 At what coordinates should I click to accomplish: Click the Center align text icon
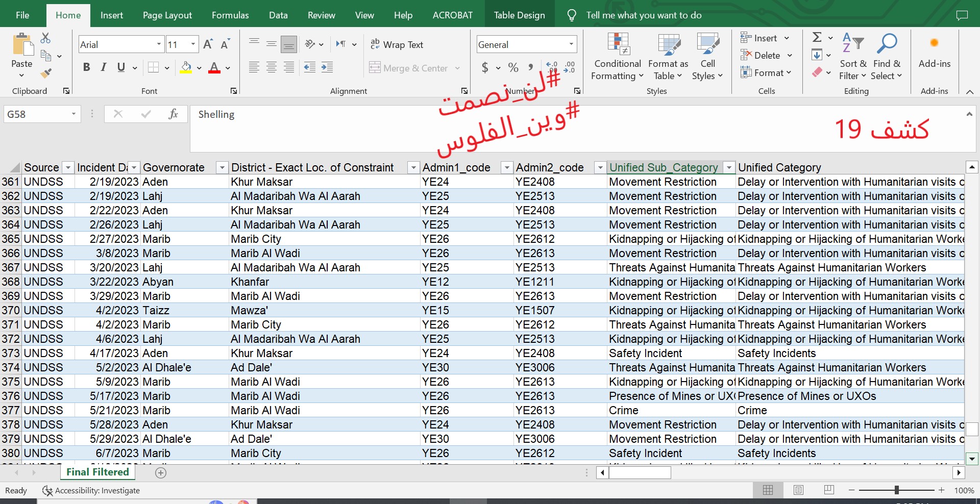271,67
